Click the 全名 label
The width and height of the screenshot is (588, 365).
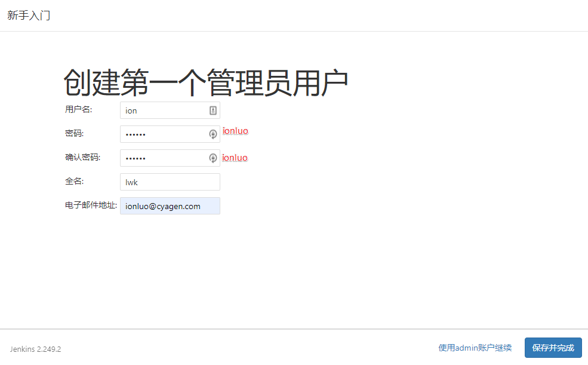tap(74, 182)
